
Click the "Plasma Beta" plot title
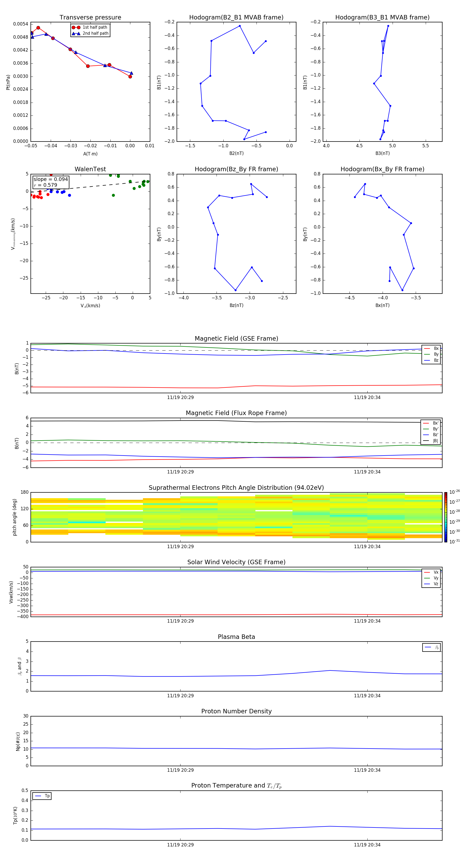click(x=236, y=637)
